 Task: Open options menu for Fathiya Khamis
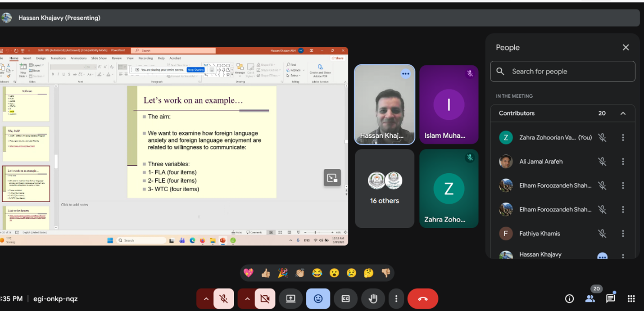(623, 234)
